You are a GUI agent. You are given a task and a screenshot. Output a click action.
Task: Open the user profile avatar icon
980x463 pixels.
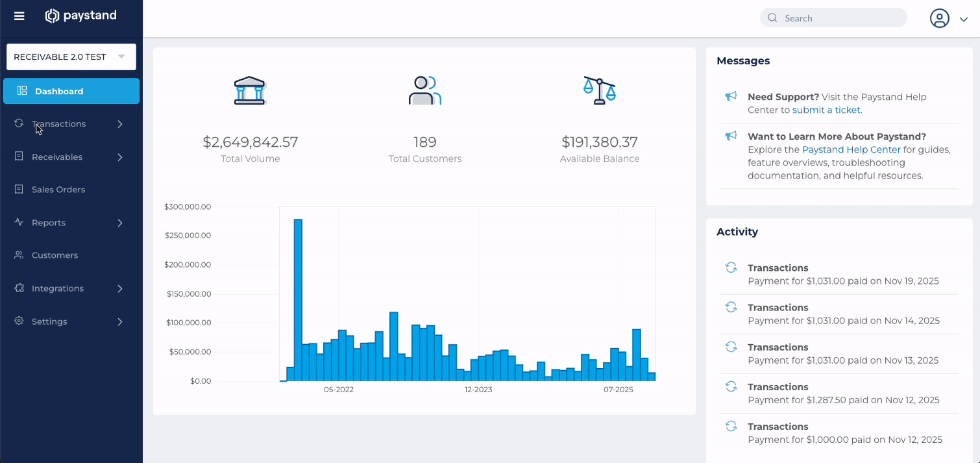(940, 18)
